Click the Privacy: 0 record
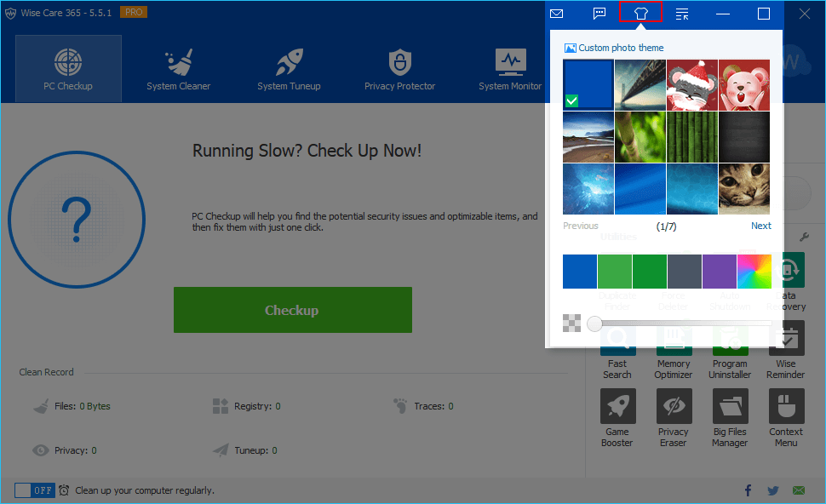Image resolution: width=826 pixels, height=504 pixels. (64, 450)
